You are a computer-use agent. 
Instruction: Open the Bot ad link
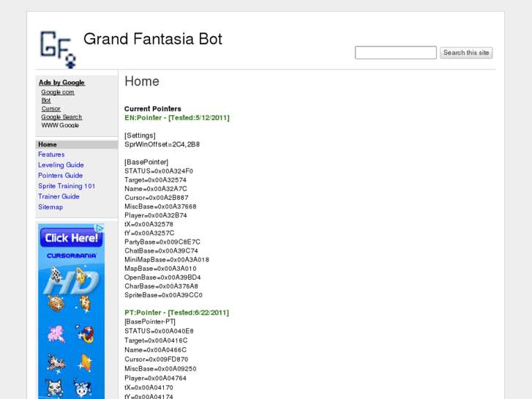[46, 100]
